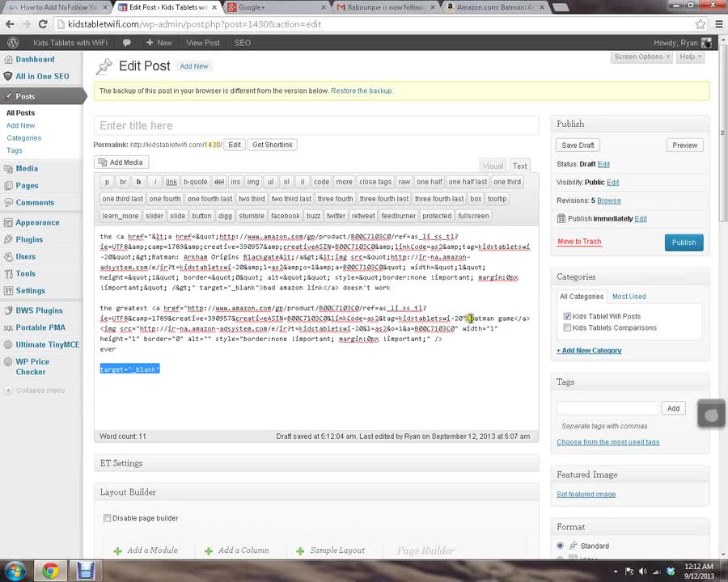Click the Add New Category link
Screen dimensions: 728x582
(x=589, y=350)
